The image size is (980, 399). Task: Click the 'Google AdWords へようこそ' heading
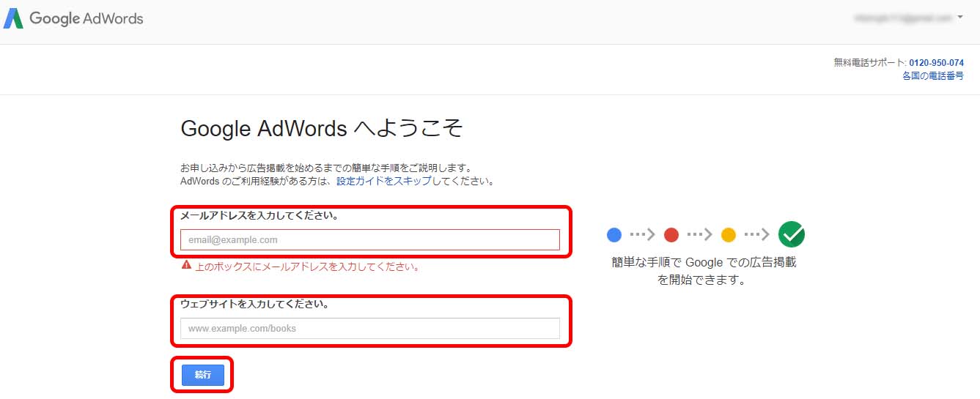322,129
